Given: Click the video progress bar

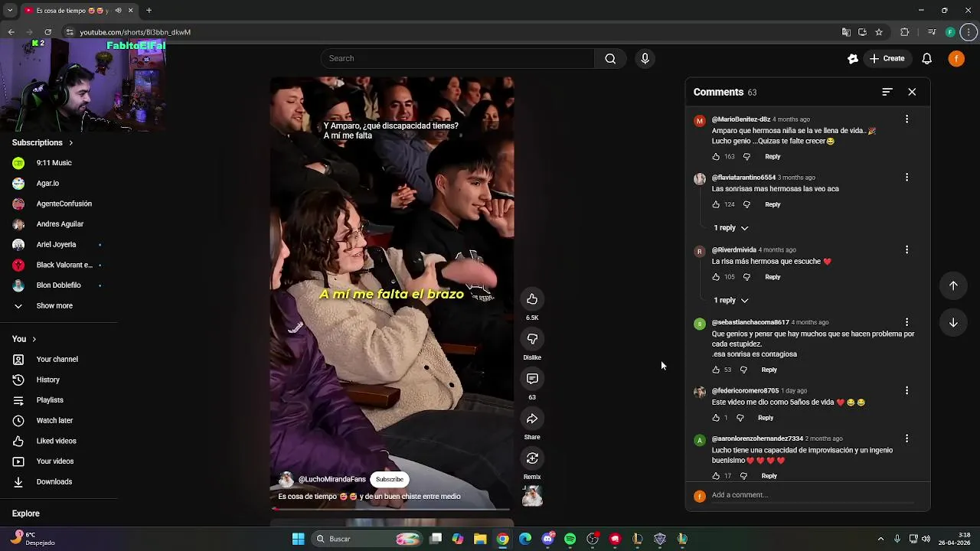Looking at the screenshot, I should [x=392, y=509].
